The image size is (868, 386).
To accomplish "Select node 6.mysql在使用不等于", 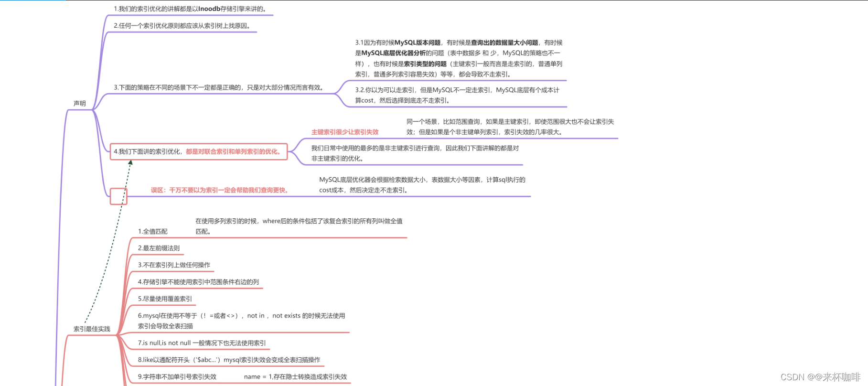I will (x=242, y=321).
